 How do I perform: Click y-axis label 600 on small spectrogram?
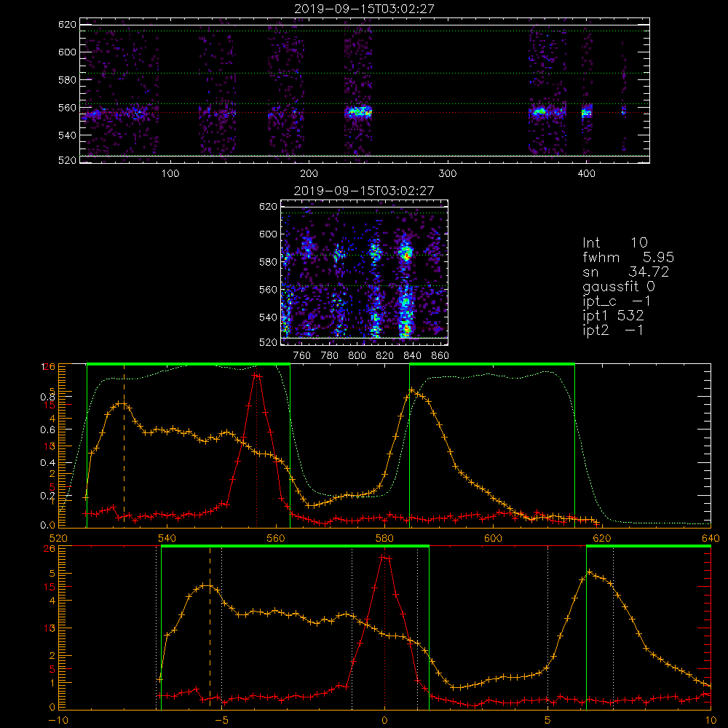[268, 234]
